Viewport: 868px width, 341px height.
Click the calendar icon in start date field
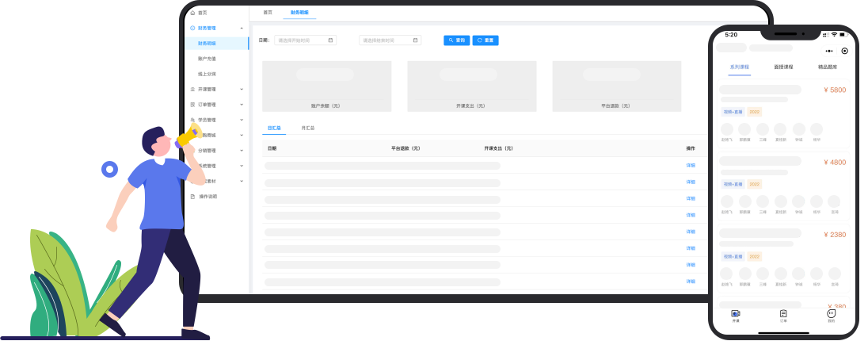[x=330, y=40]
